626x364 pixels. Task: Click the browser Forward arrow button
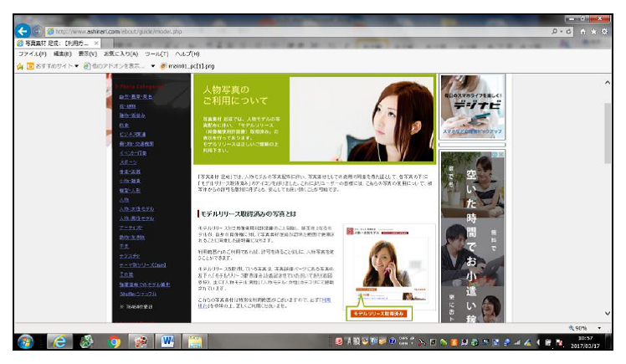point(37,31)
